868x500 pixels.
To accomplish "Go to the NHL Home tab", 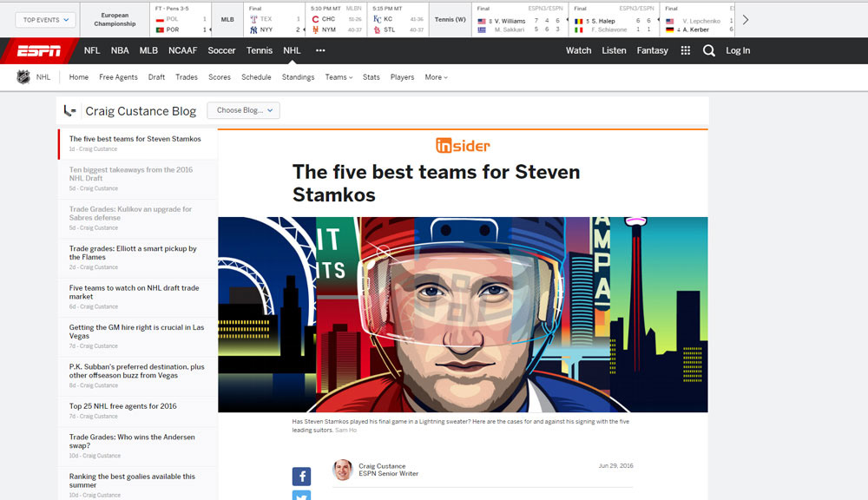I will pyautogui.click(x=79, y=77).
